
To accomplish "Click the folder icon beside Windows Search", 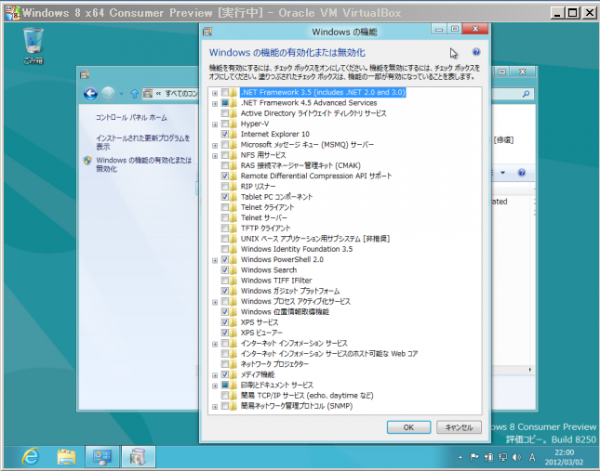I will 235,270.
